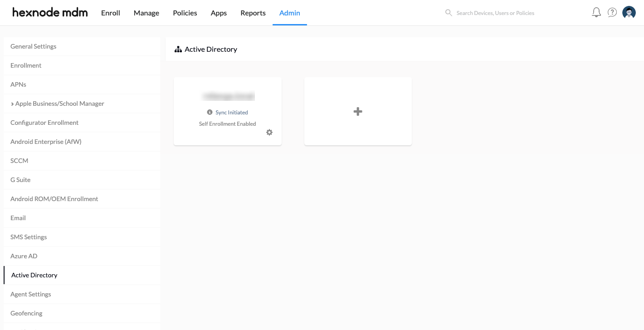Open Enrollment in sidebar
Image resolution: width=644 pixels, height=330 pixels.
(x=82, y=65)
